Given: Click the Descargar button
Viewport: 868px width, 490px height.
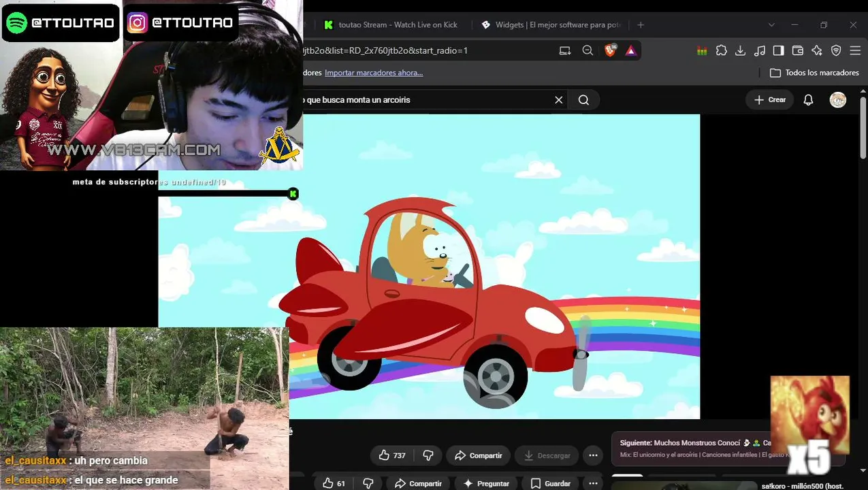Looking at the screenshot, I should [547, 455].
